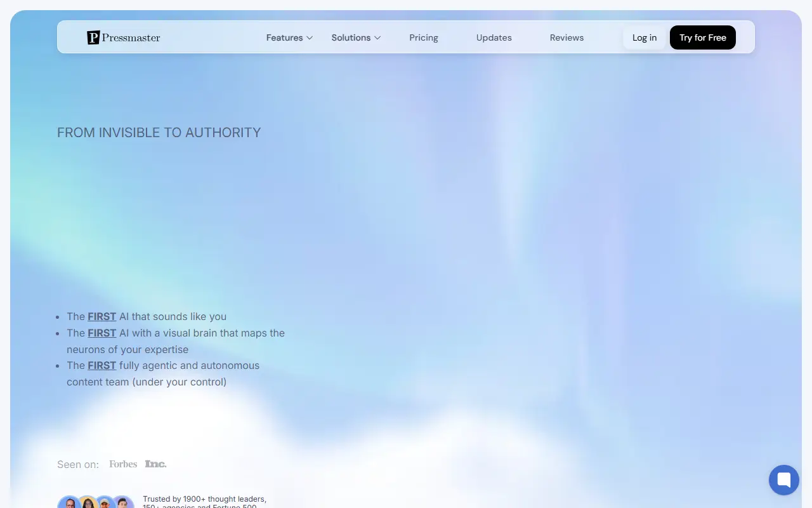This screenshot has width=812, height=508.
Task: Click the Inc. magazine logo
Action: 155,464
